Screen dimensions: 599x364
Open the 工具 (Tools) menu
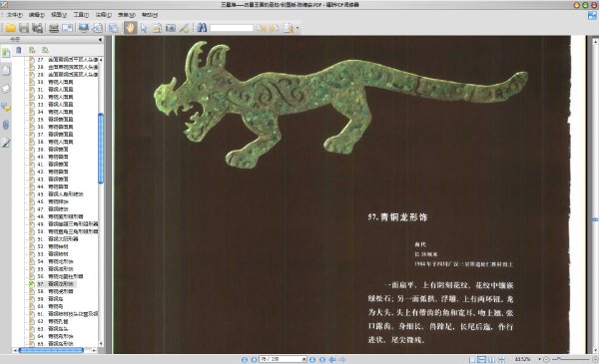coord(81,15)
